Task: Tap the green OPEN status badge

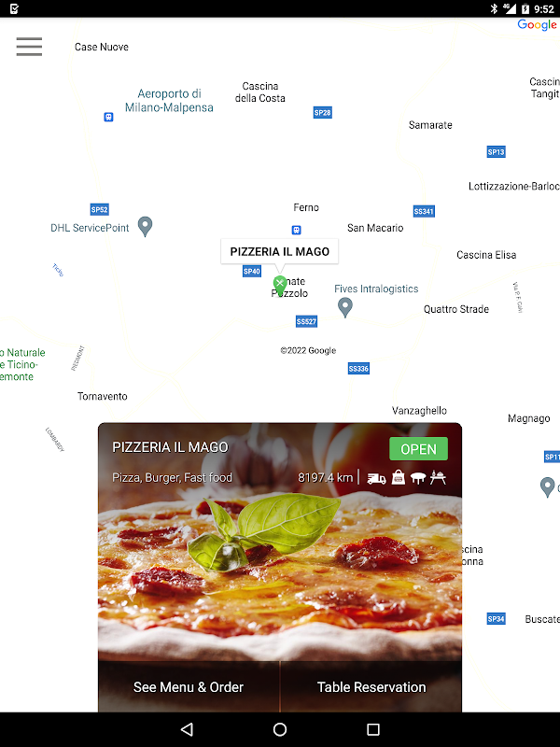Action: [x=418, y=449]
